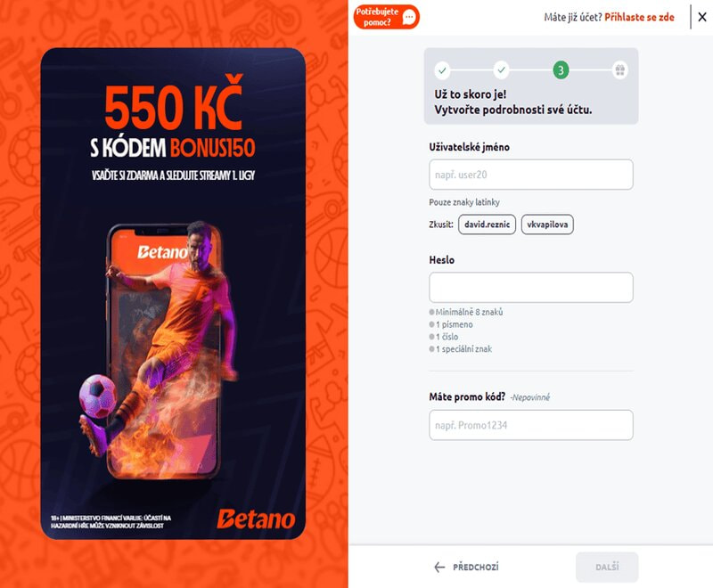713x588 pixels.
Task: Click the Betano 550 Kč promo banner
Action: point(173,293)
